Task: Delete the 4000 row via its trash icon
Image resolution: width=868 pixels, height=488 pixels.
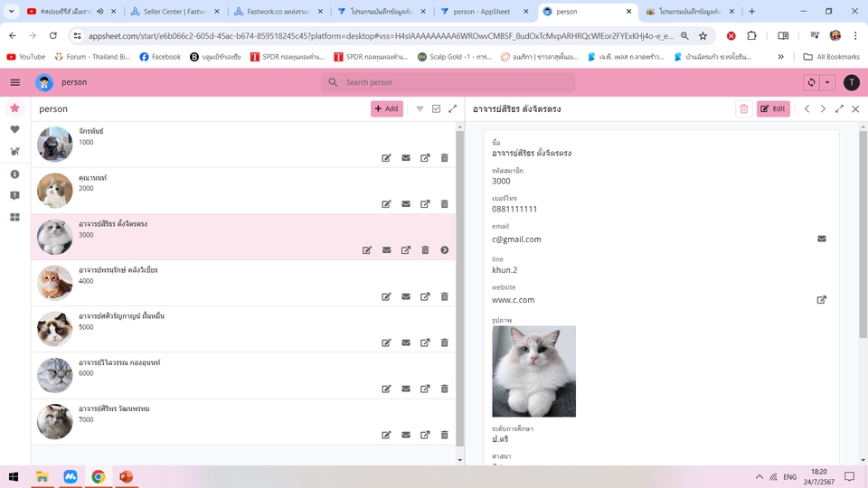Action: point(445,296)
